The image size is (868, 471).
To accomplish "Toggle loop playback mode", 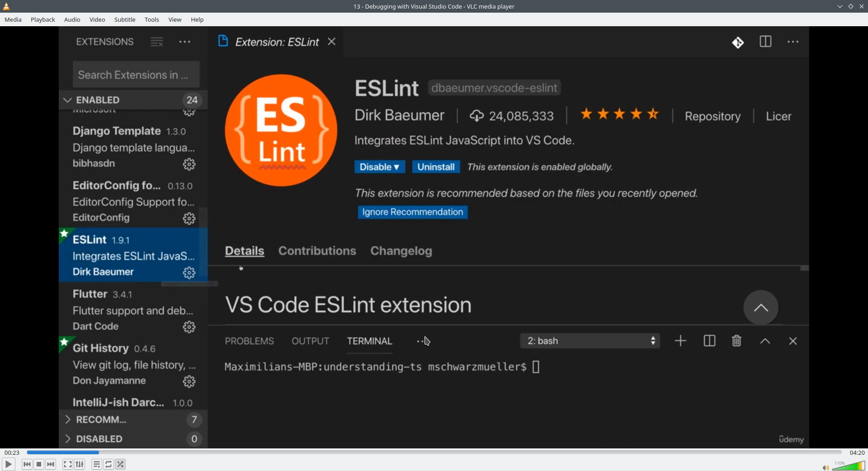I will (x=108, y=464).
